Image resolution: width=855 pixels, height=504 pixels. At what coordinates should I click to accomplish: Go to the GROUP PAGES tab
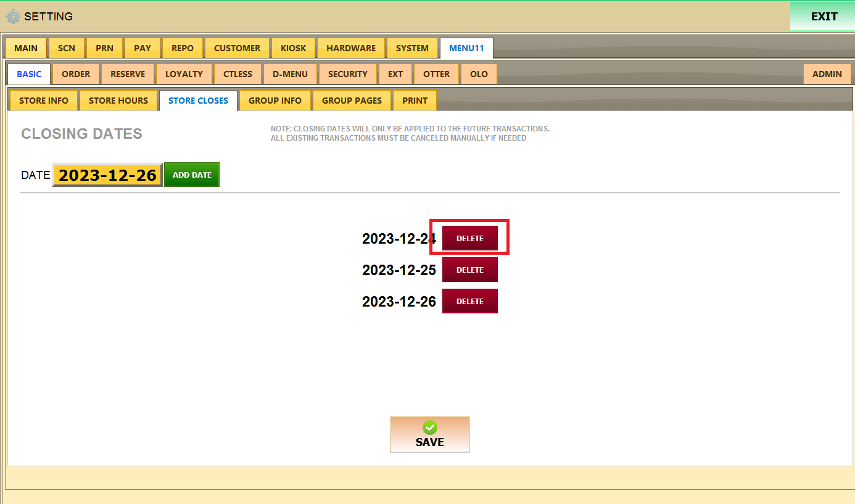[352, 101]
